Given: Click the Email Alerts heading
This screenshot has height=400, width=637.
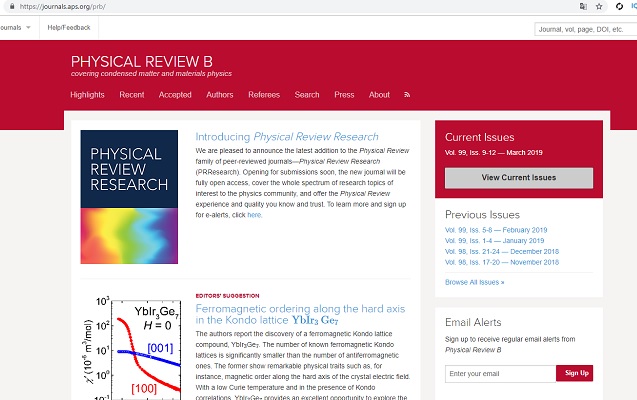Looking at the screenshot, I should [x=473, y=322].
